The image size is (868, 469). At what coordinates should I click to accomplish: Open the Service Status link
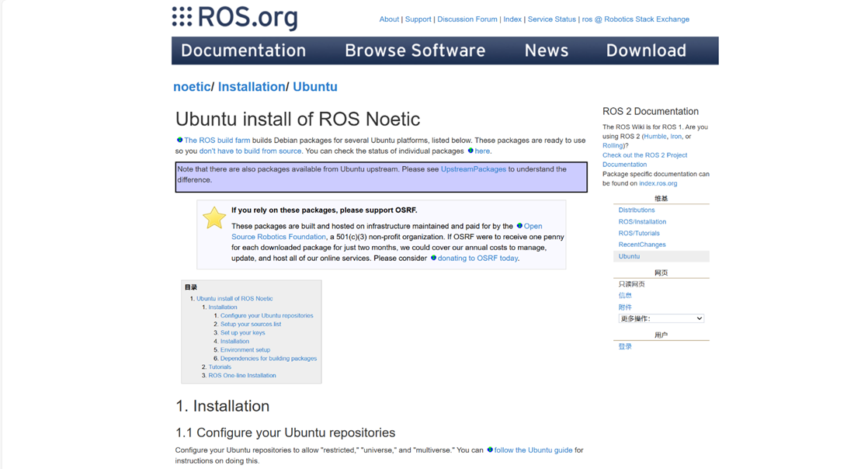tap(552, 19)
